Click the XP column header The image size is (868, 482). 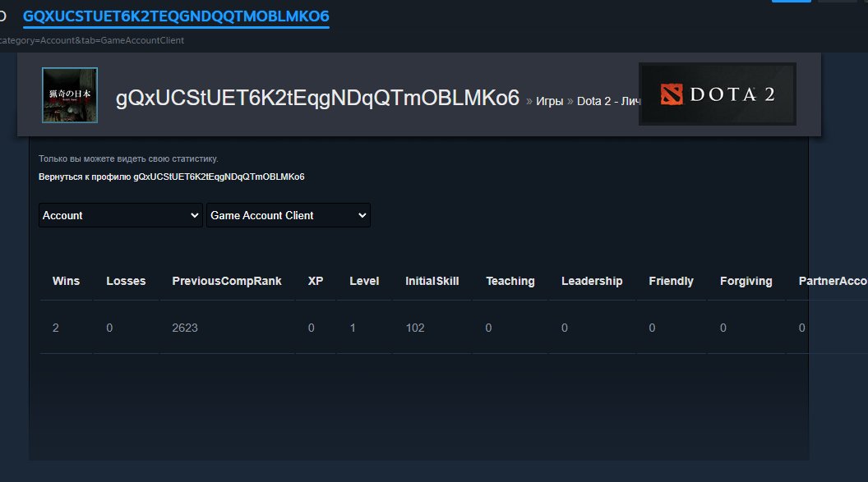316,281
